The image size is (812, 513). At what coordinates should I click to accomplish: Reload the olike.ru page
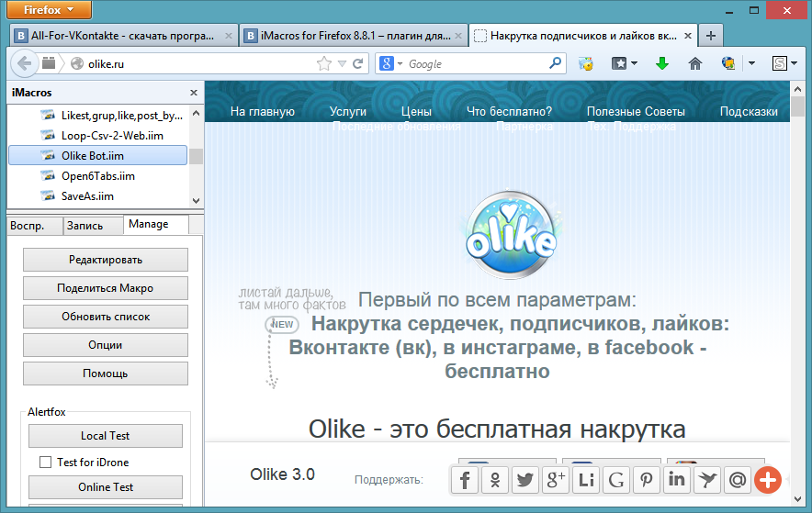358,64
